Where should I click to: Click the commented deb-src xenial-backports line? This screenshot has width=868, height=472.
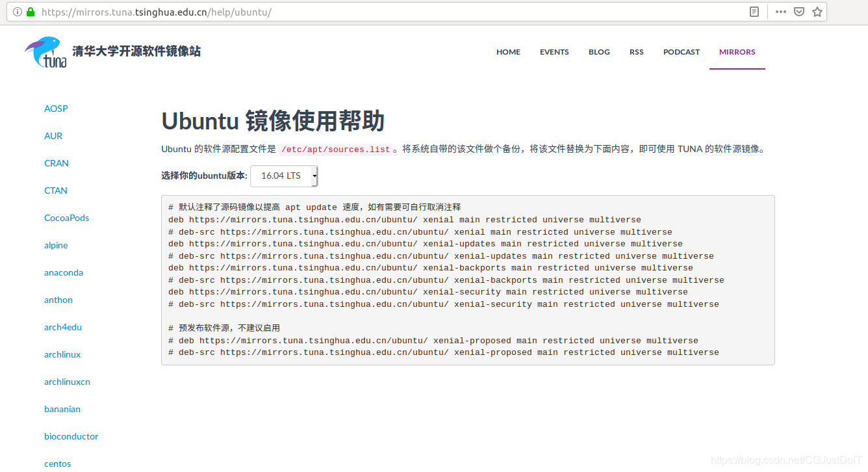(446, 280)
